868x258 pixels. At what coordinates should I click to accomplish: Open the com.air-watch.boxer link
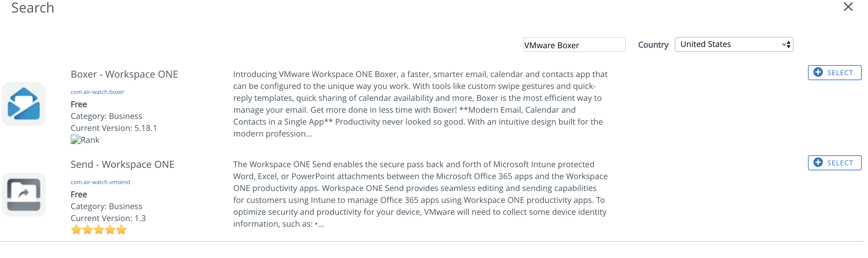point(97,92)
